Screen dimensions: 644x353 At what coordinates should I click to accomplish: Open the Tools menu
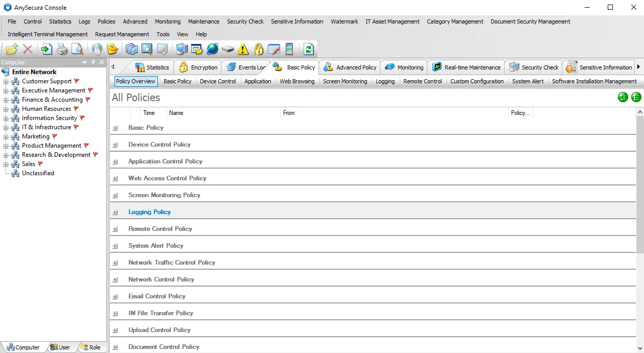pos(163,34)
